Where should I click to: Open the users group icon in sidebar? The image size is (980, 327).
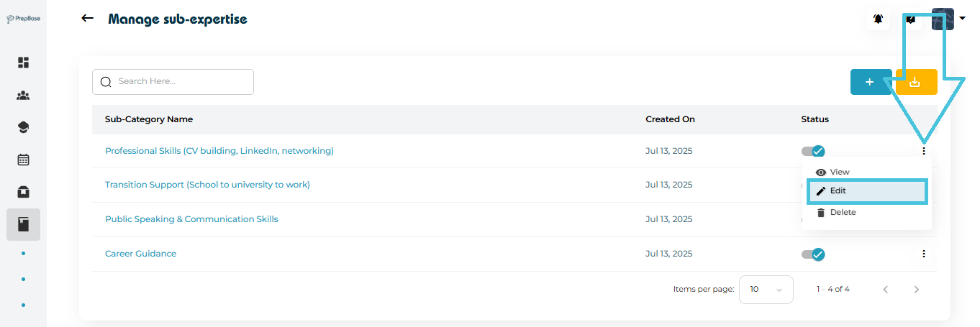[23, 96]
